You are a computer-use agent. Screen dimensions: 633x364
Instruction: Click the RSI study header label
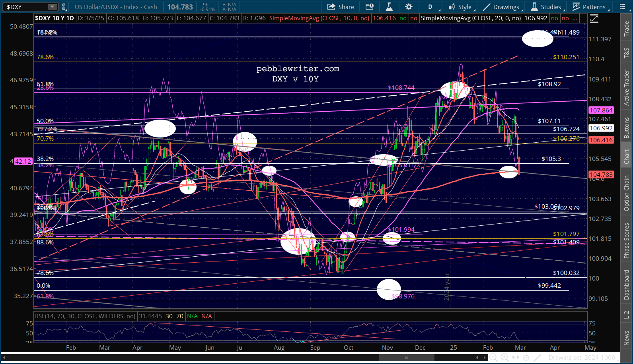[85, 316]
